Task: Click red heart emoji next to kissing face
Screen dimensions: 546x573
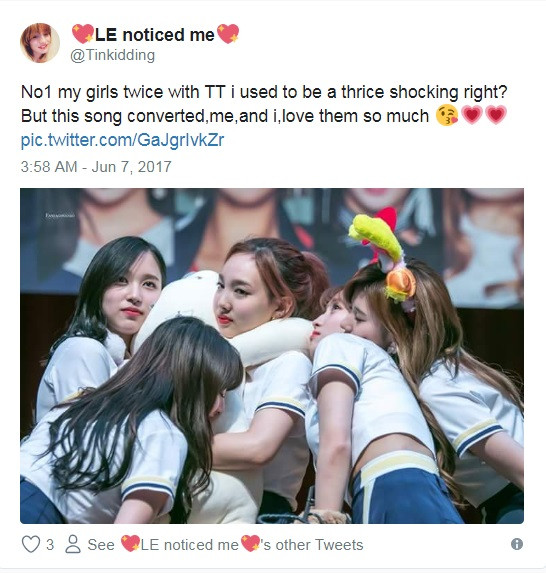Action: pyautogui.click(x=472, y=115)
